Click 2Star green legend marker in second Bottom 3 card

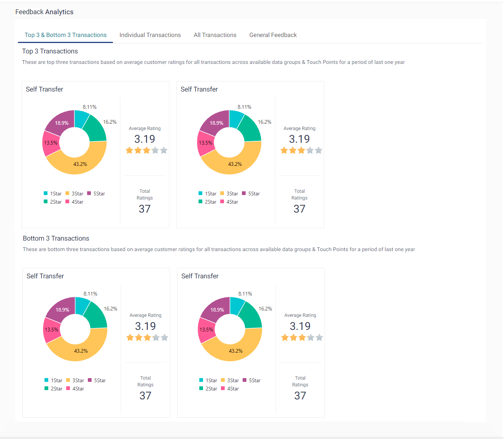(x=201, y=389)
